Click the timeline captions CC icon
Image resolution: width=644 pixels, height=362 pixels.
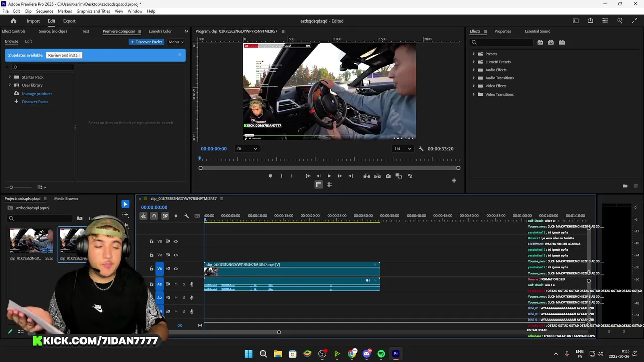(197, 216)
